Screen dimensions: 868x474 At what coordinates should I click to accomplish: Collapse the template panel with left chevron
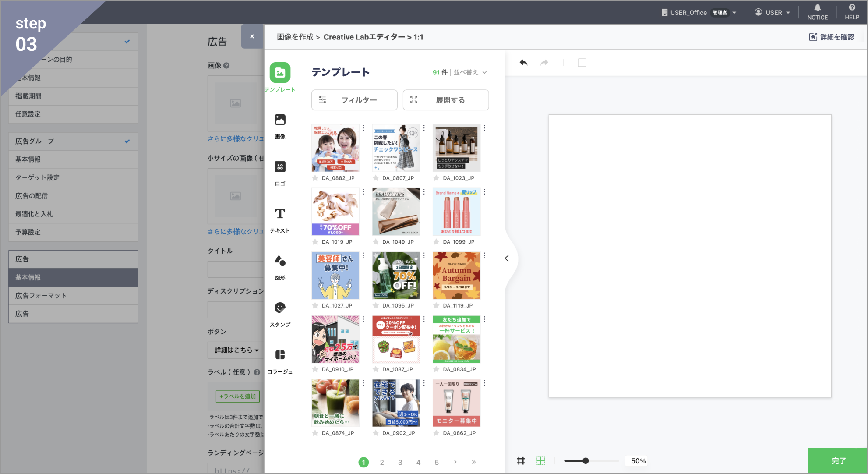507,258
